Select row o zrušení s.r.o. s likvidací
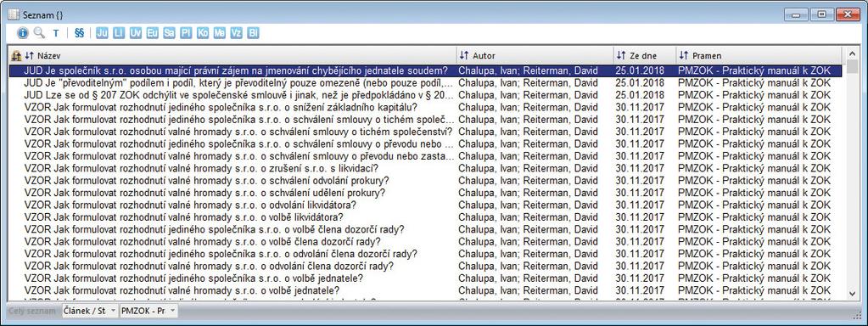 pos(426,168)
